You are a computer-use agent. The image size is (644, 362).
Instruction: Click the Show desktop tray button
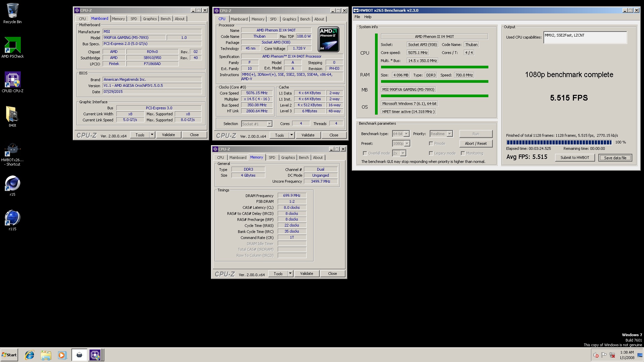click(640, 355)
